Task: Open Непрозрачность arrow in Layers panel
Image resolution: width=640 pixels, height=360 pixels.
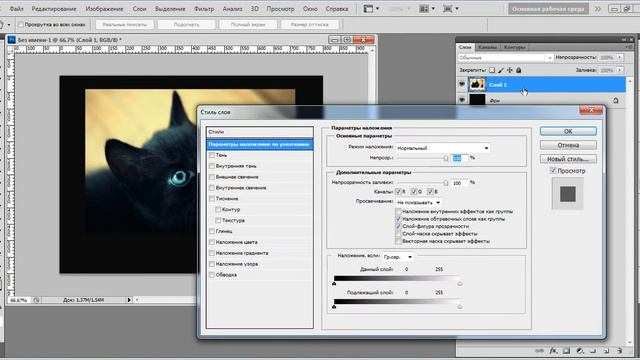Action: [620, 58]
